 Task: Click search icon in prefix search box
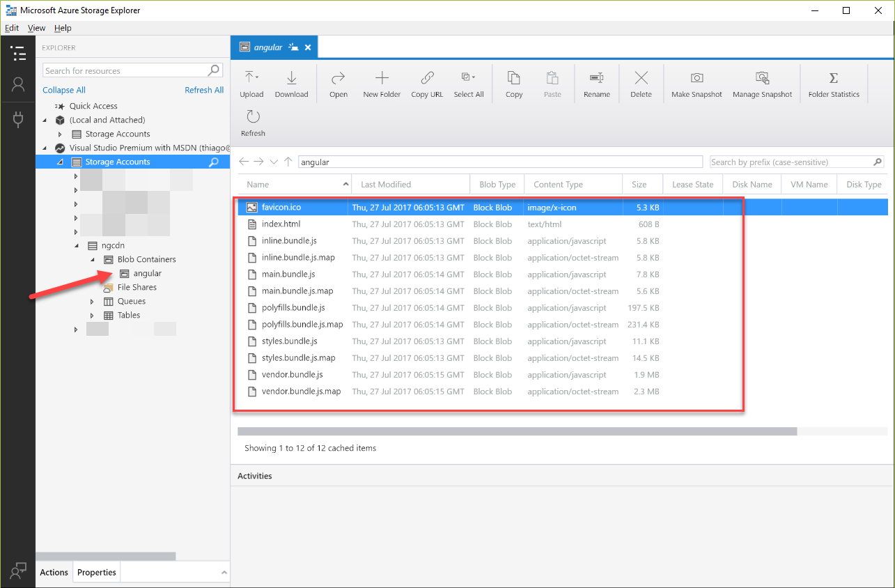pyautogui.click(x=878, y=162)
